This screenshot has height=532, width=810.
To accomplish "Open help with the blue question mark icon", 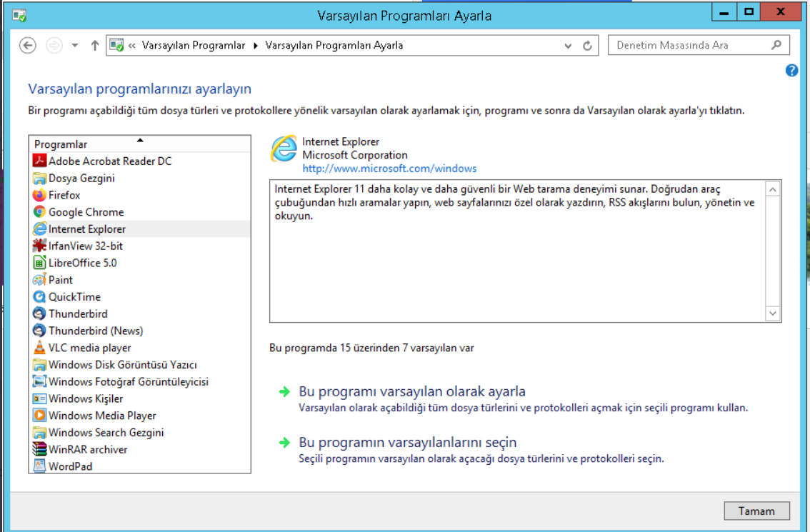I will tap(791, 70).
